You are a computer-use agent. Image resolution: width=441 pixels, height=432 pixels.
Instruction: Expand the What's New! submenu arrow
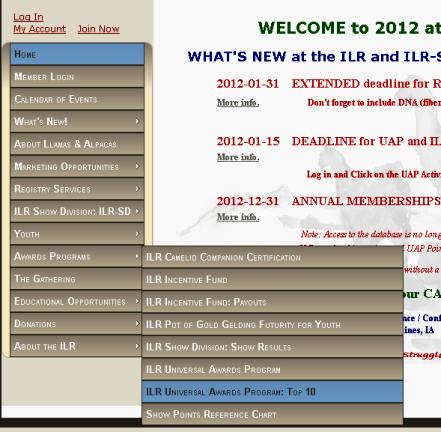pyautogui.click(x=137, y=121)
